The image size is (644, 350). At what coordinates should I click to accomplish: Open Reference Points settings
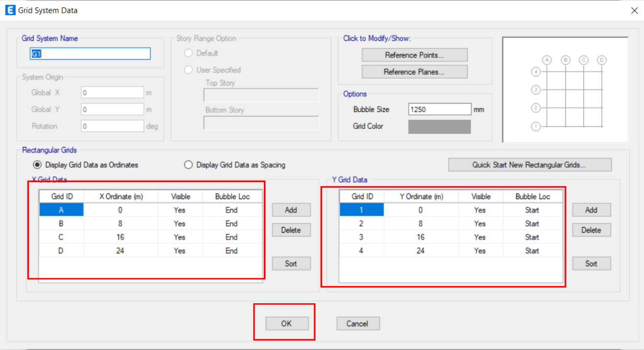tap(414, 55)
